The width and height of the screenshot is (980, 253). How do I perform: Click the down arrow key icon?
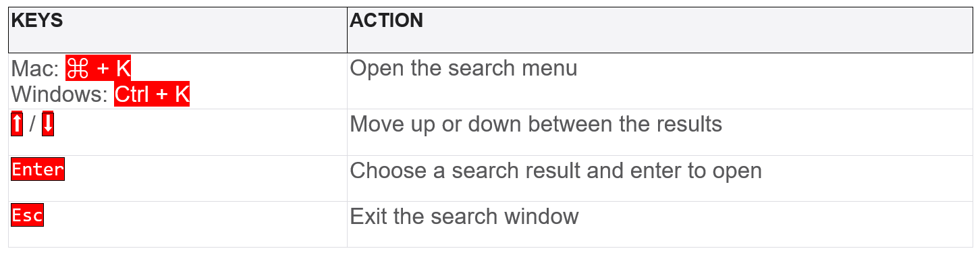coord(48,125)
